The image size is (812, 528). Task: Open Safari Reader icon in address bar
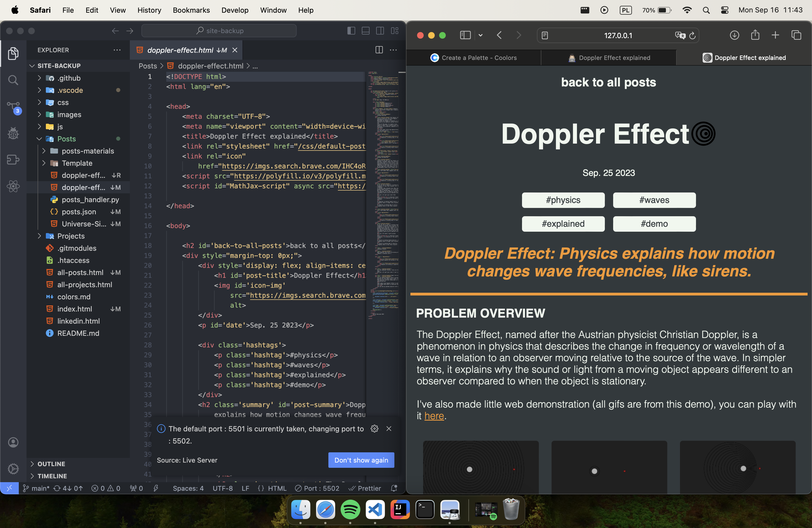coord(545,35)
